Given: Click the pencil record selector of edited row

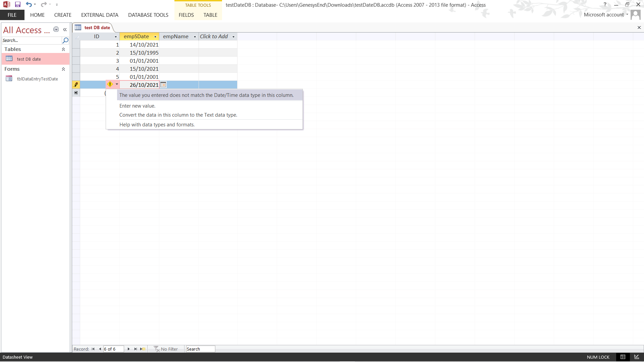Looking at the screenshot, I should pyautogui.click(x=76, y=85).
